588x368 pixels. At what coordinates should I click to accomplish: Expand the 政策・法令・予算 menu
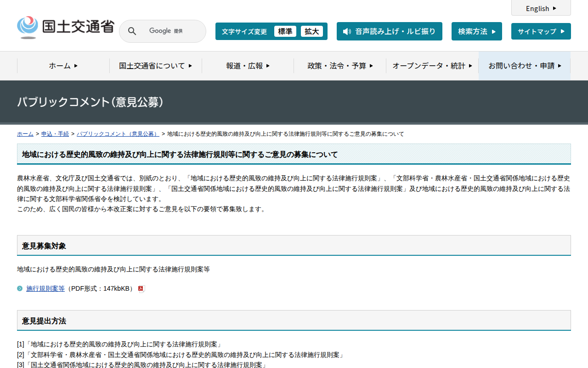click(340, 66)
